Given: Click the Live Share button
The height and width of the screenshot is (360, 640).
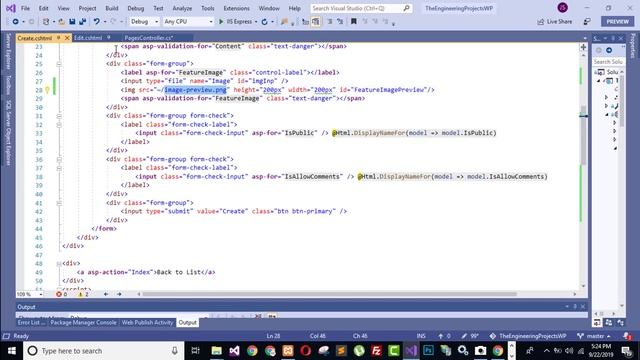Looking at the screenshot, I should (x=555, y=22).
